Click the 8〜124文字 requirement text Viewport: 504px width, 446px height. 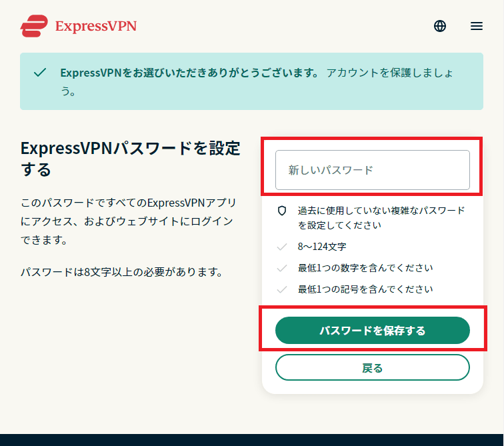(322, 247)
